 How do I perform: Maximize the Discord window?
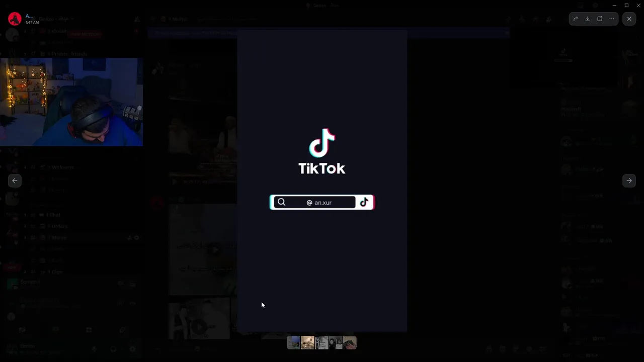pyautogui.click(x=626, y=6)
